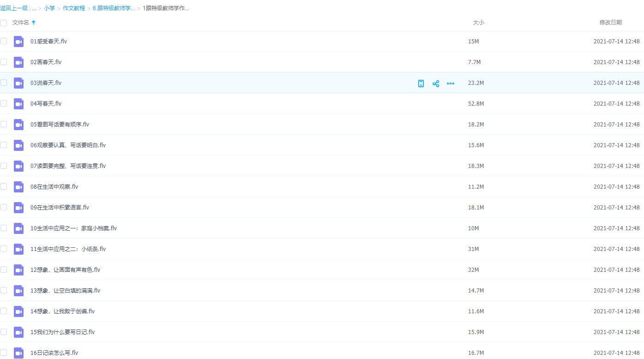Select checkbox for 05看图写话要有顺序.flv

coord(4,124)
